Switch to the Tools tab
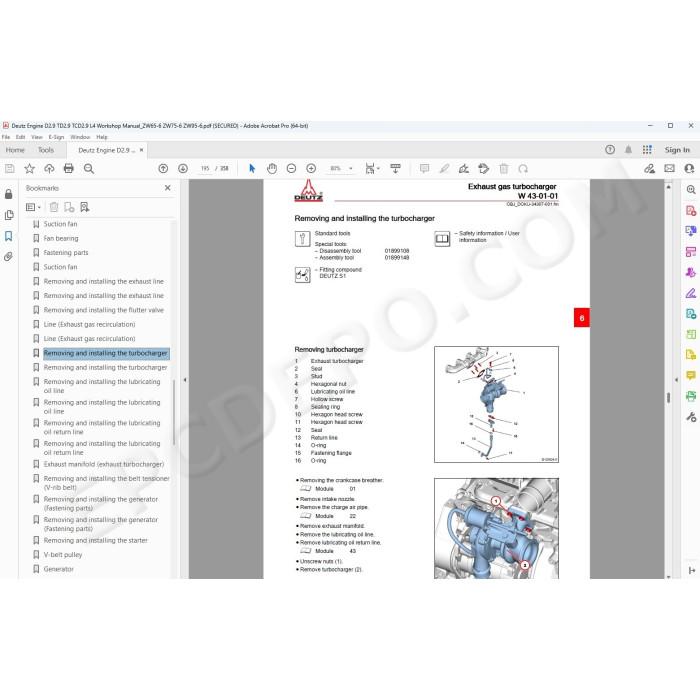Screen dimensions: 700x700 pos(46,150)
